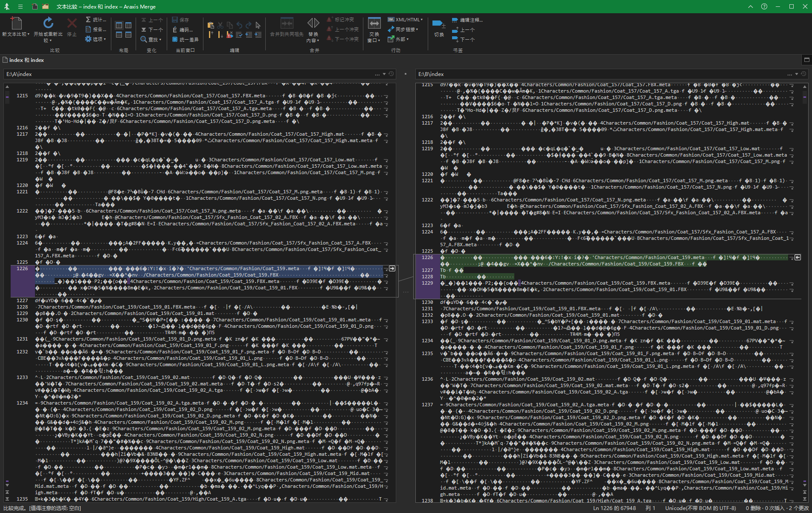
Task: Expand left file path history dropdown arrow
Action: pos(384,74)
